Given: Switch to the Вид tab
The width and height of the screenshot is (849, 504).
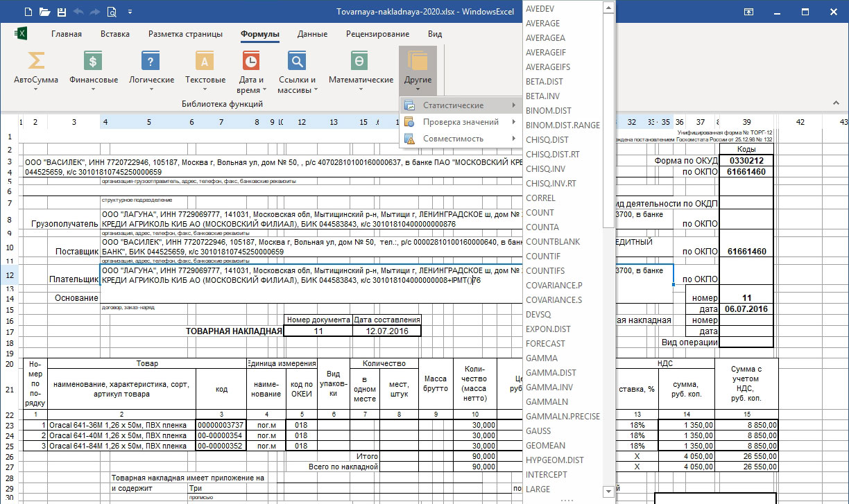Looking at the screenshot, I should 435,34.
